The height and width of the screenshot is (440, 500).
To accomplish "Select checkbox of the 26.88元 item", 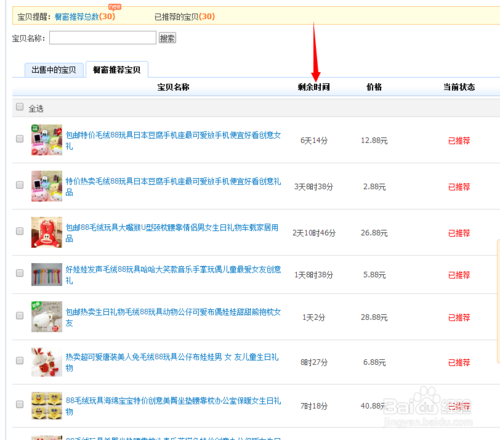I will [20, 231].
